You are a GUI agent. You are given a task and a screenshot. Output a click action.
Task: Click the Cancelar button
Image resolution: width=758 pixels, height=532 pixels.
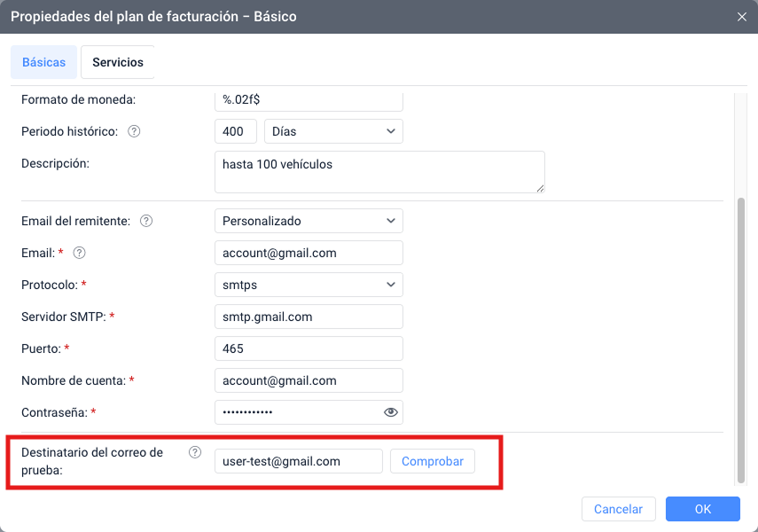pos(618,509)
